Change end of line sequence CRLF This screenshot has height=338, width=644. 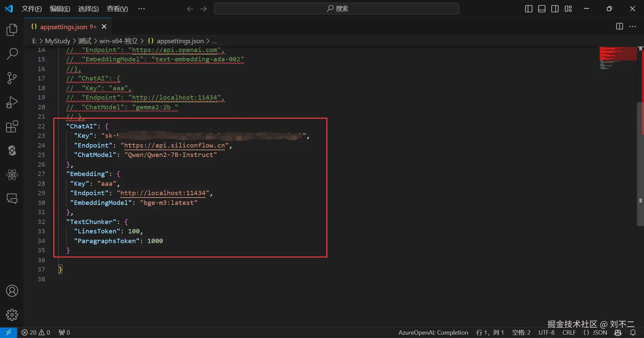tap(569, 332)
